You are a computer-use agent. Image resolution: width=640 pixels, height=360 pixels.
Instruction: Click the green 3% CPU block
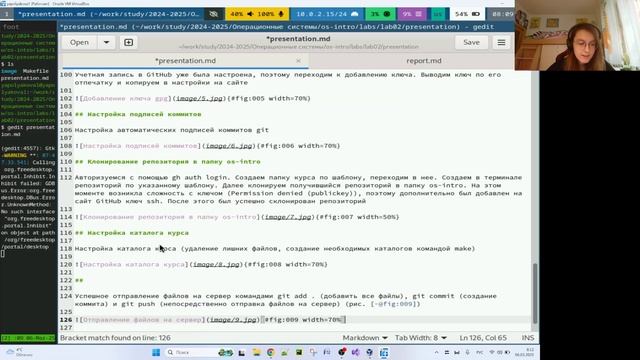(x=380, y=14)
